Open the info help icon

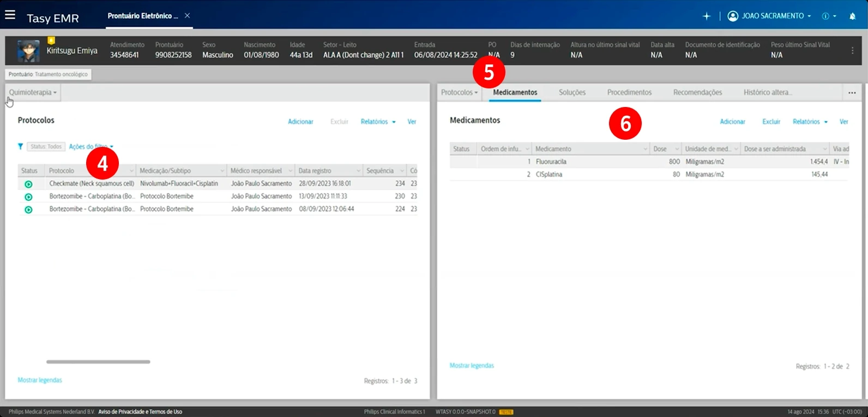825,16
